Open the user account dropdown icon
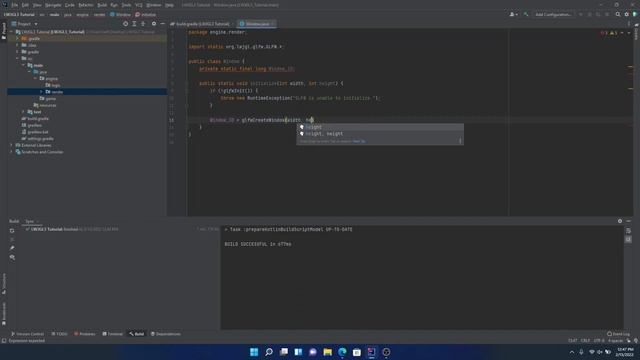Image resolution: width=640 pixels, height=360 pixels. point(513,14)
